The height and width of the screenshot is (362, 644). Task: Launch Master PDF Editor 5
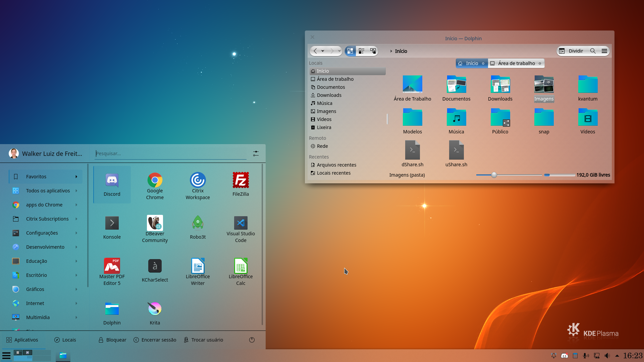[x=112, y=270]
